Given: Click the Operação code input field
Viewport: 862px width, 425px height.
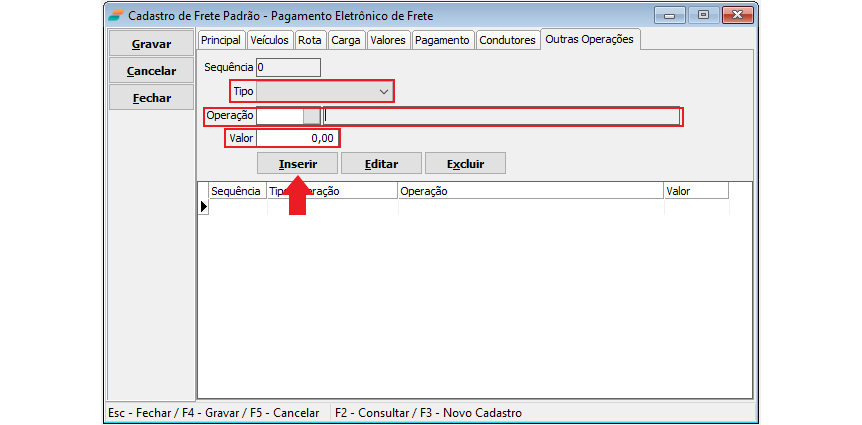Looking at the screenshot, I should click(280, 116).
